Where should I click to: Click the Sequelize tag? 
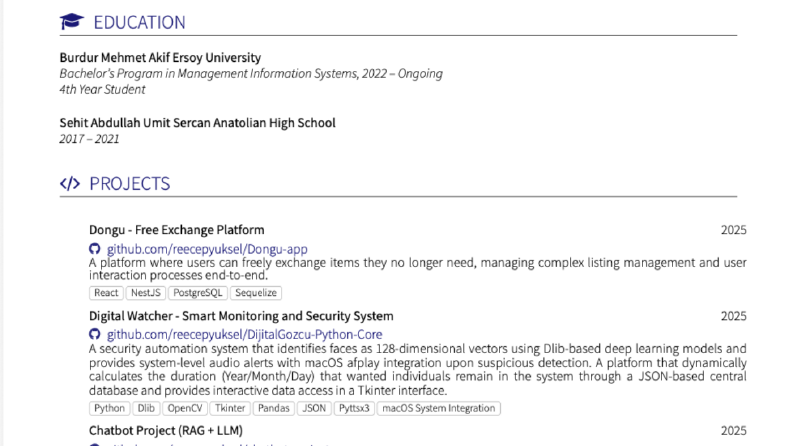(256, 293)
